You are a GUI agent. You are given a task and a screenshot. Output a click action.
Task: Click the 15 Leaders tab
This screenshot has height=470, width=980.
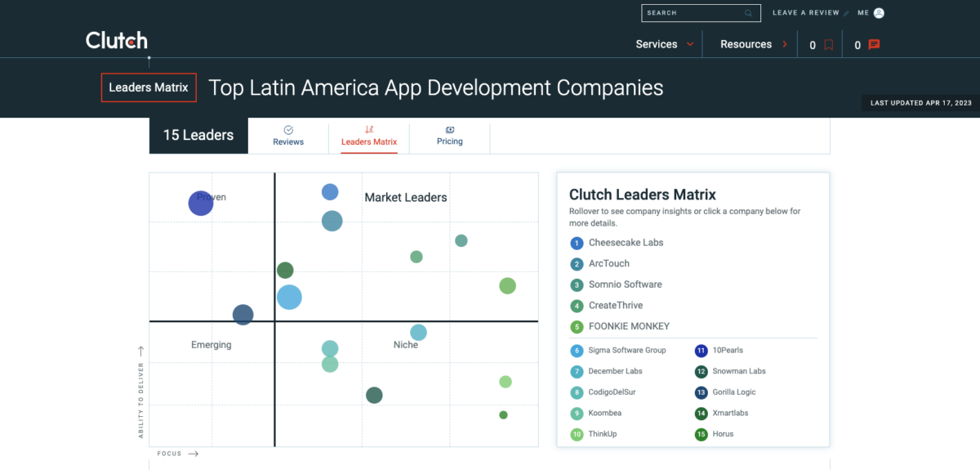[198, 135]
